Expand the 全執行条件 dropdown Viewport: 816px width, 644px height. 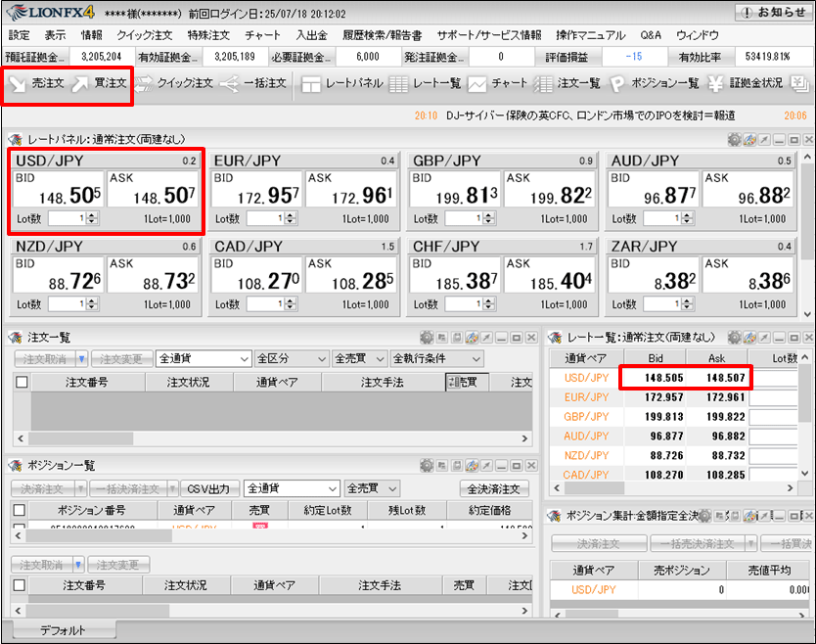pos(435,359)
